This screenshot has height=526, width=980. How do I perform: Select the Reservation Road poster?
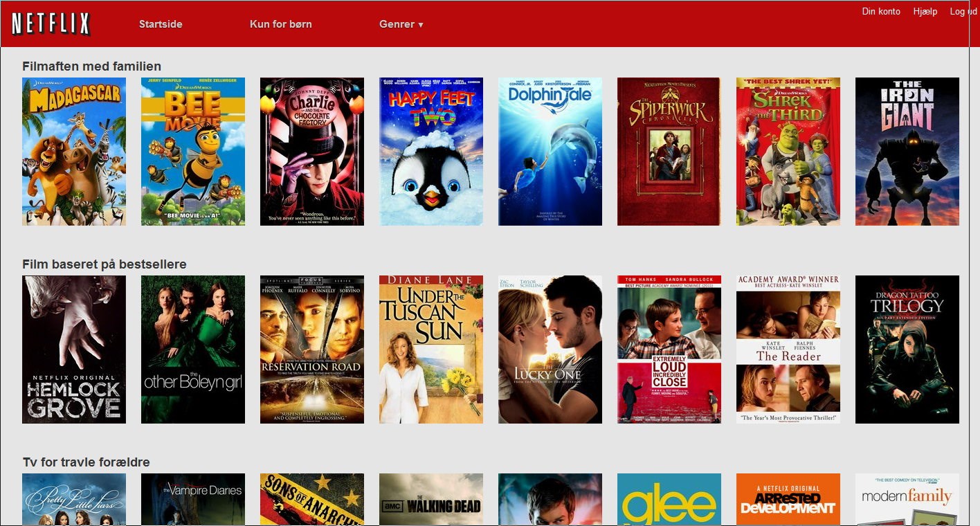[312, 350]
